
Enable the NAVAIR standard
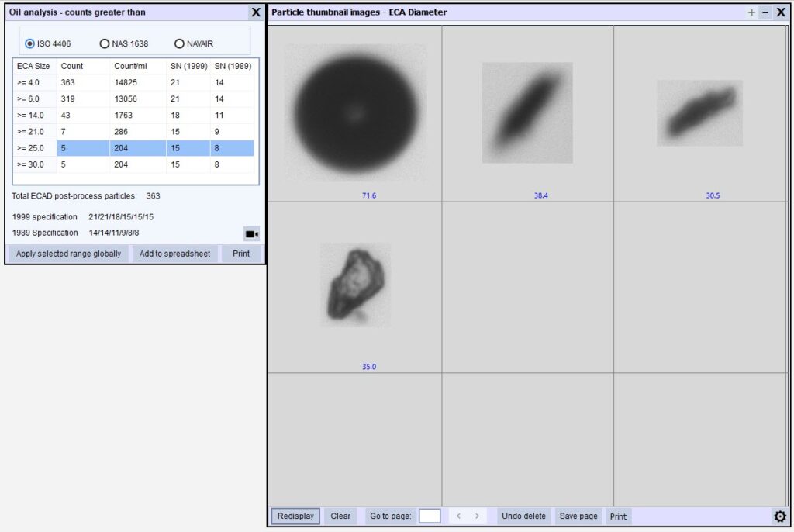[180, 43]
